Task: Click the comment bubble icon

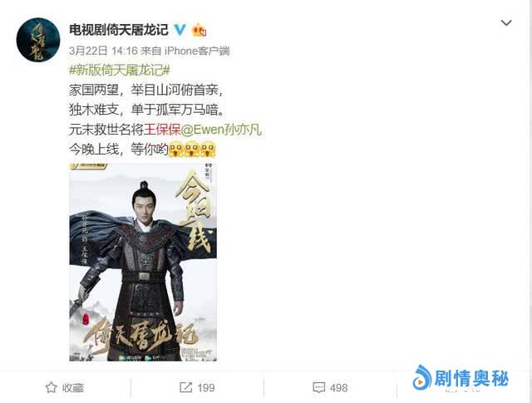Action: point(318,388)
